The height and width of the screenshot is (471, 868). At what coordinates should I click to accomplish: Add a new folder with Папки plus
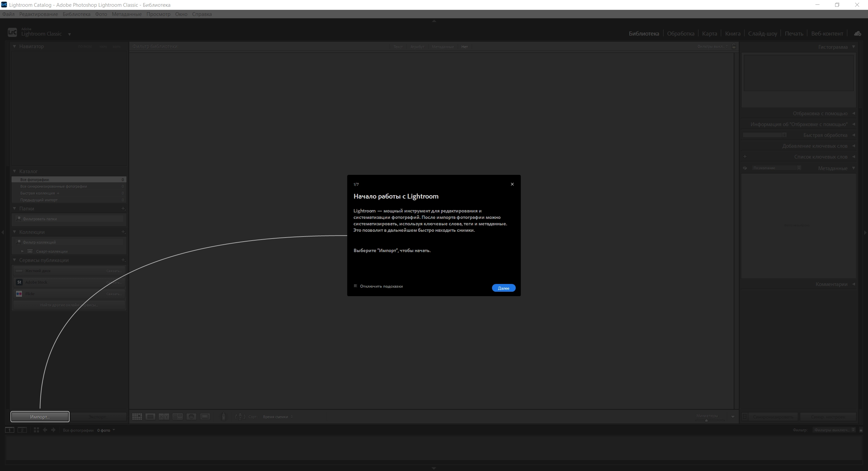123,208
